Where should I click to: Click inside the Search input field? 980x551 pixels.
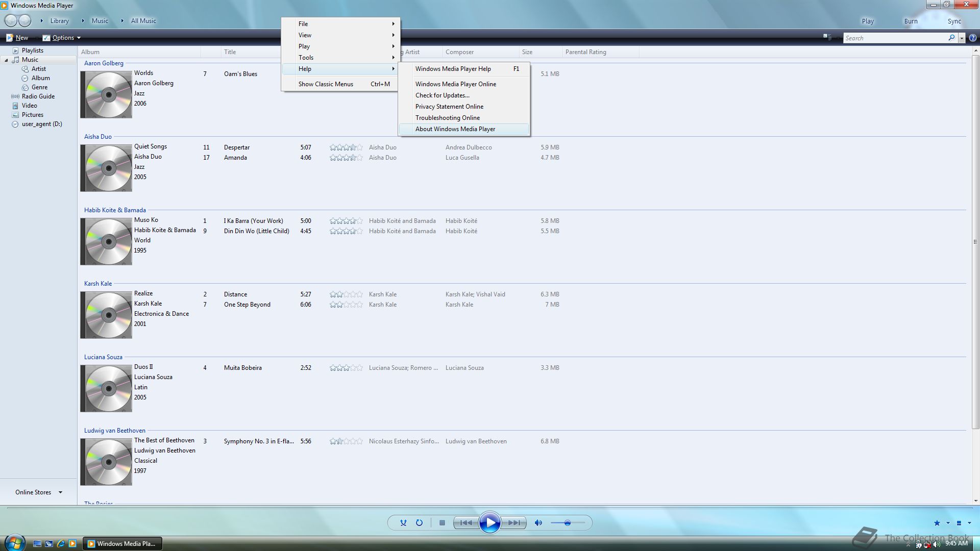point(895,38)
